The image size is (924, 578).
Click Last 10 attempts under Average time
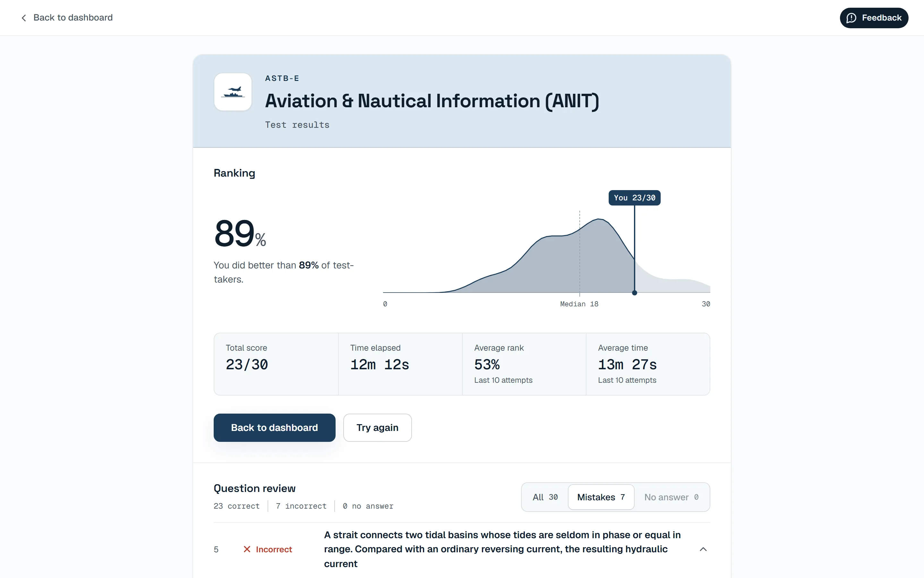point(627,380)
